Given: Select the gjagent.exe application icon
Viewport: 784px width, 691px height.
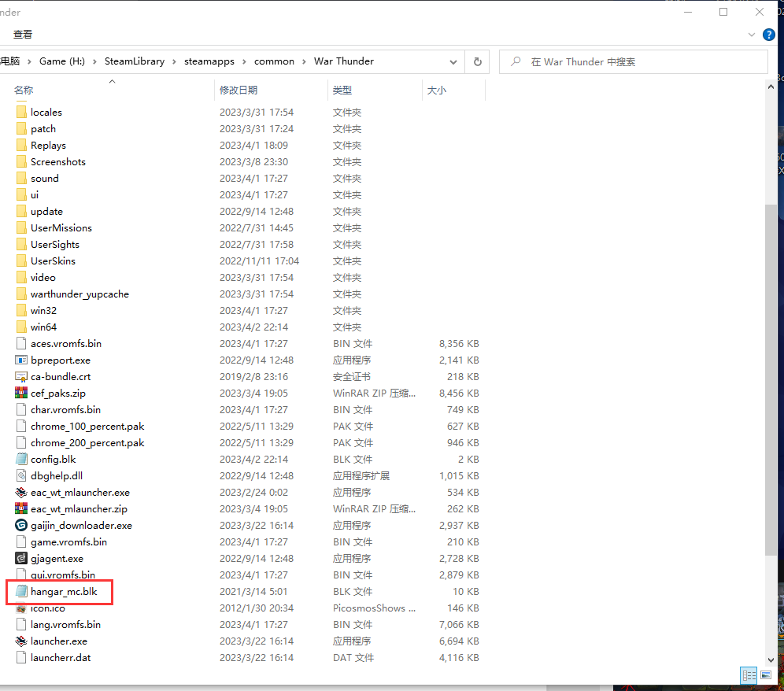Looking at the screenshot, I should click(x=21, y=558).
